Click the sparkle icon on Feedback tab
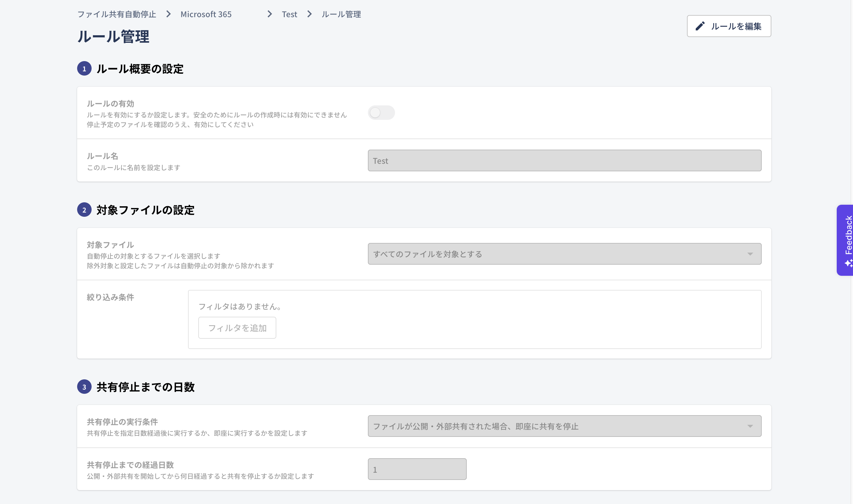 click(848, 263)
